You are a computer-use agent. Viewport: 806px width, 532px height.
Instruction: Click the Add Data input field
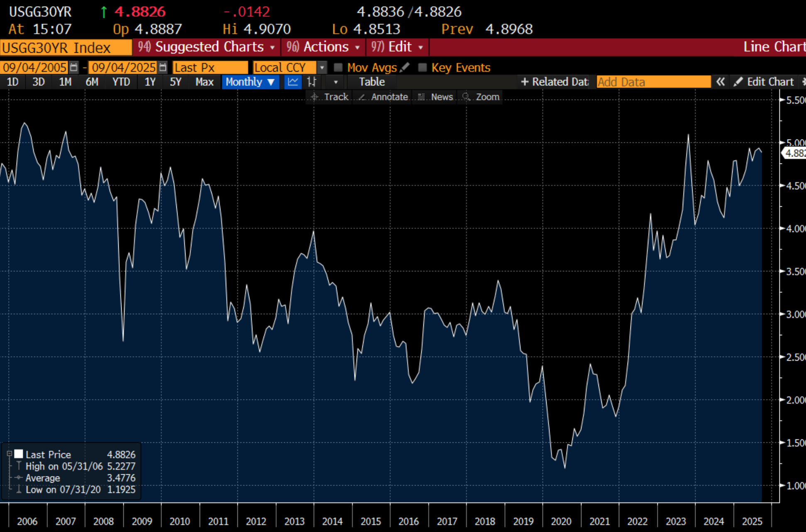pyautogui.click(x=653, y=82)
